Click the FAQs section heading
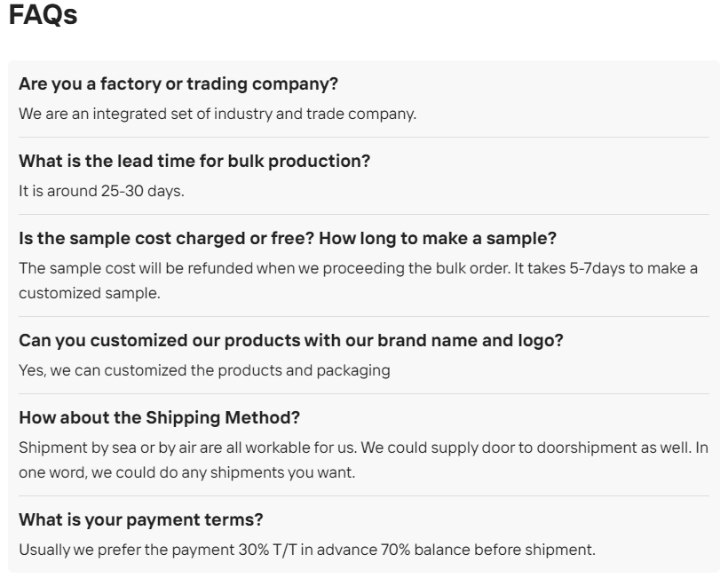The height and width of the screenshot is (586, 728). (43, 16)
